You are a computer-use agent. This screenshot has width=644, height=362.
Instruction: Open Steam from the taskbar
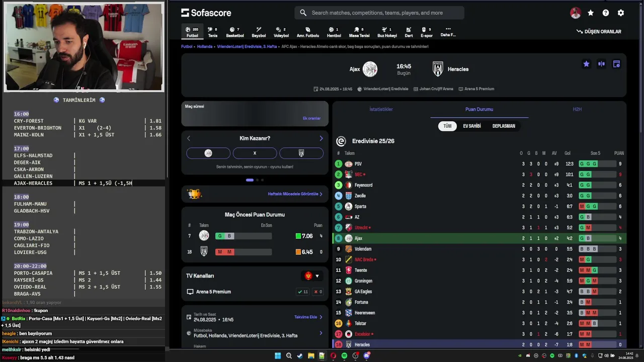300,356
